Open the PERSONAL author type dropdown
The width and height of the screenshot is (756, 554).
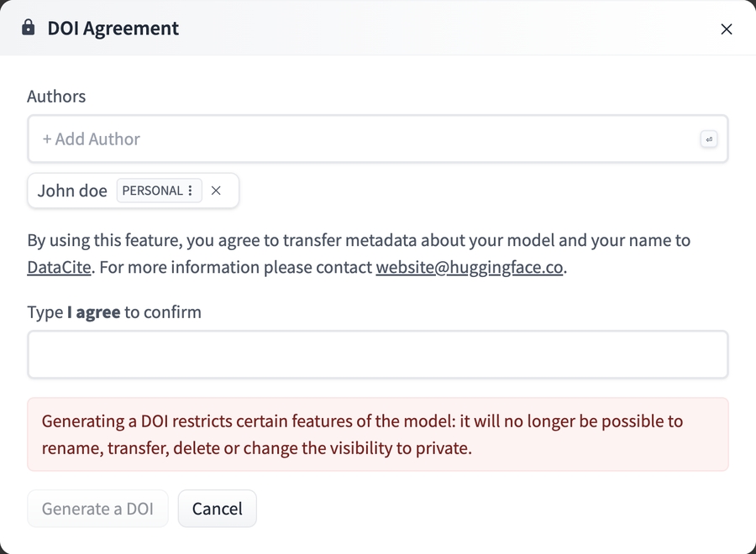[x=153, y=191]
